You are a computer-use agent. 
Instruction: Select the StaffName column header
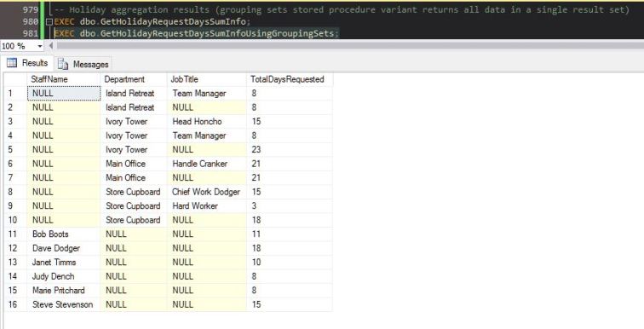[64, 79]
